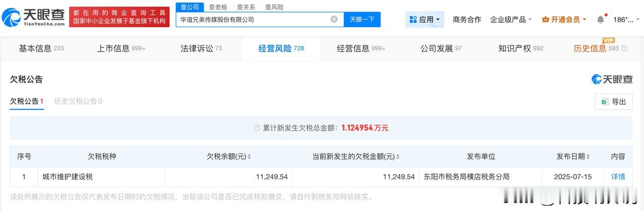This screenshot has height=211, width=644.
Task: Clear the search box with the X icon
Action: [334, 19]
